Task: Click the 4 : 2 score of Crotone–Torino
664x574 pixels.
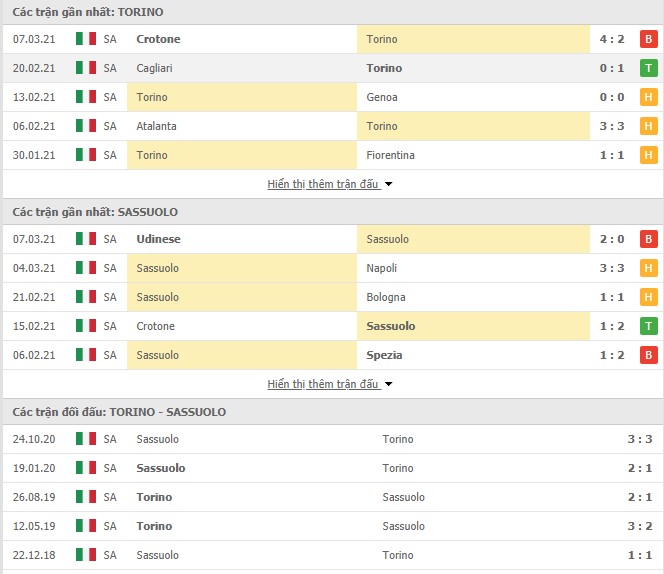Action: (x=611, y=39)
